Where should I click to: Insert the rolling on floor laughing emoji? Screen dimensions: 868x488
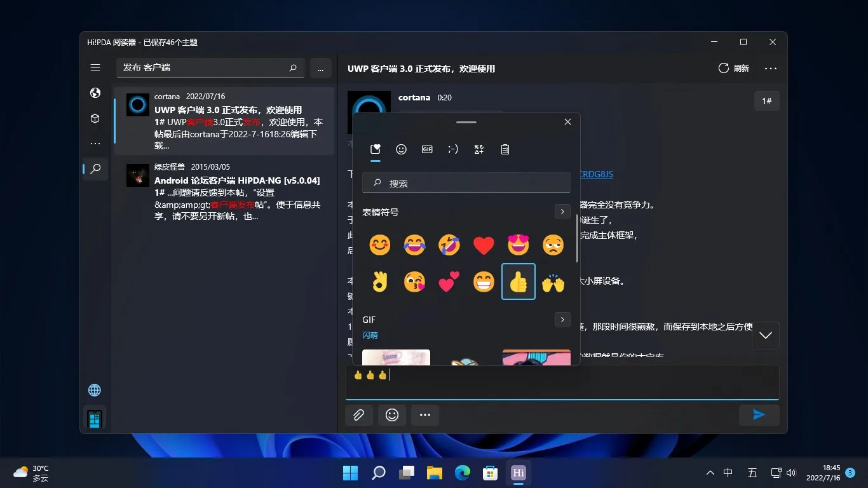pos(449,245)
